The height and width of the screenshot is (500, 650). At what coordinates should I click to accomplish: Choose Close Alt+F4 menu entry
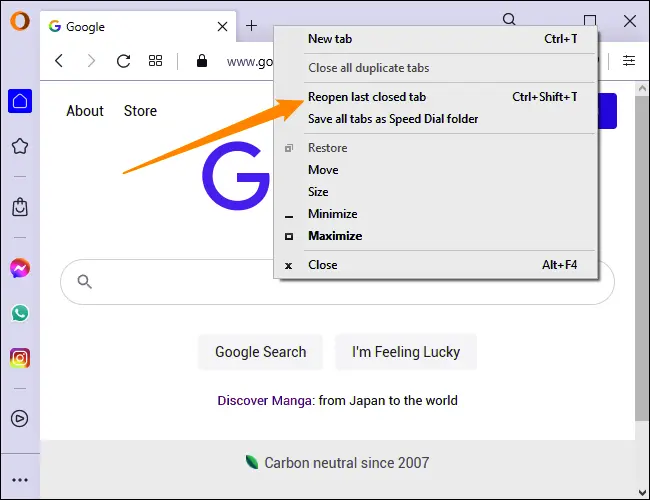tap(436, 265)
